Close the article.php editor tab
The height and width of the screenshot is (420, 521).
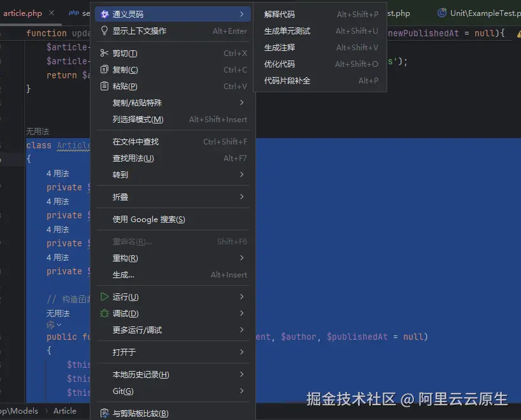pos(52,13)
